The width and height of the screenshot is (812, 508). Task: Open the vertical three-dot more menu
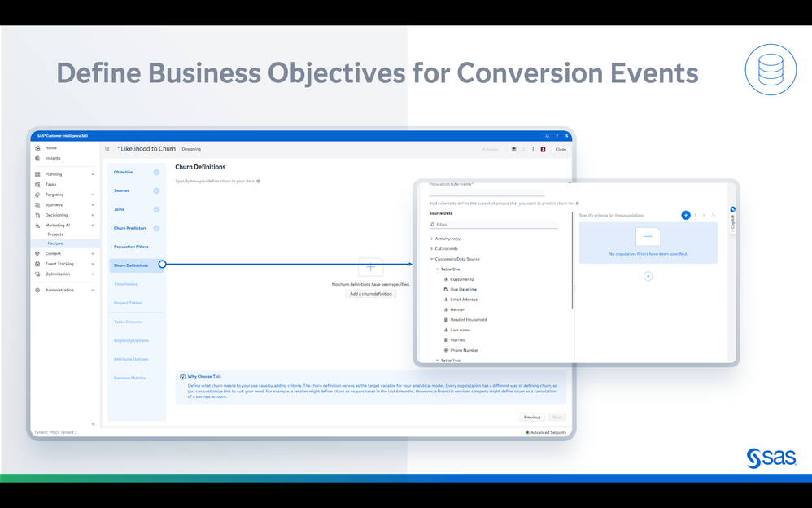(x=533, y=149)
